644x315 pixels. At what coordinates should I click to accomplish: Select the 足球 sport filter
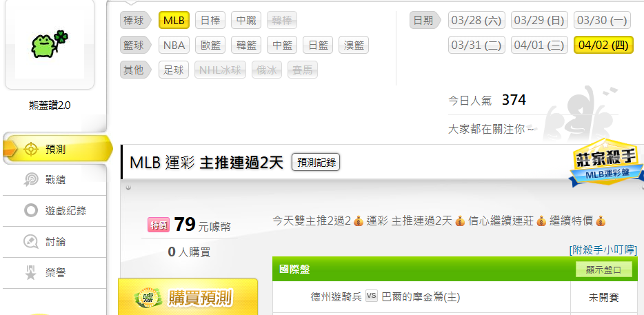coord(174,70)
